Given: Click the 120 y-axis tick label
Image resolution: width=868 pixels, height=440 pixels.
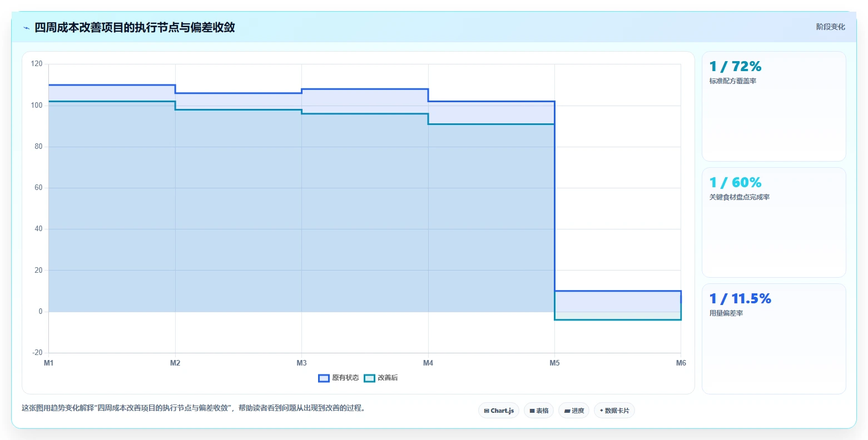Looking at the screenshot, I should 37,64.
